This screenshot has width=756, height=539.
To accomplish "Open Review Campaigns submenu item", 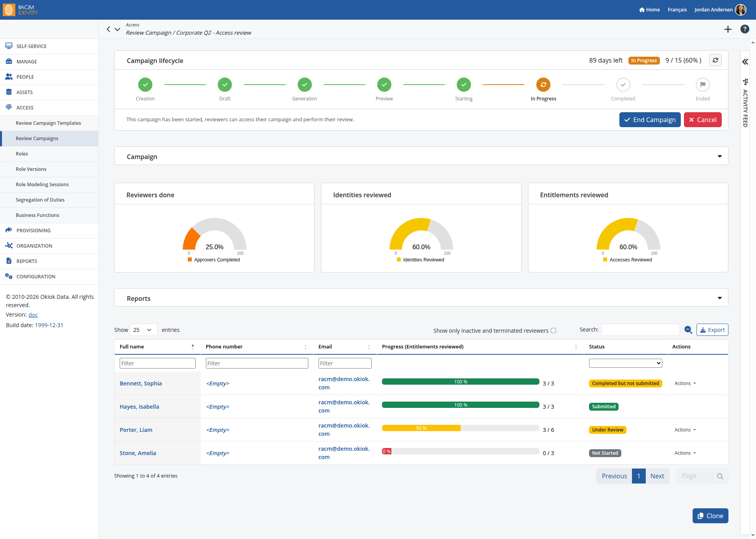I will coord(49,139).
